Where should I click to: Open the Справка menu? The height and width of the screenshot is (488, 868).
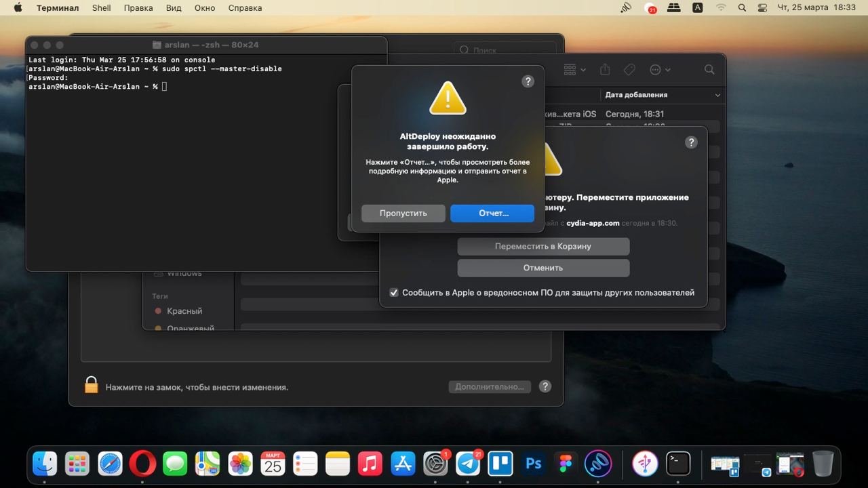245,8
